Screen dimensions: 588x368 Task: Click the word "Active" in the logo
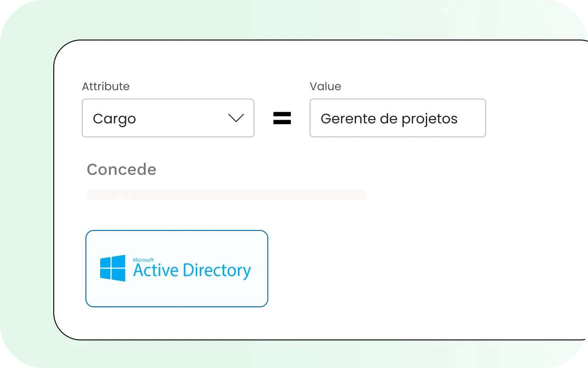coord(156,270)
